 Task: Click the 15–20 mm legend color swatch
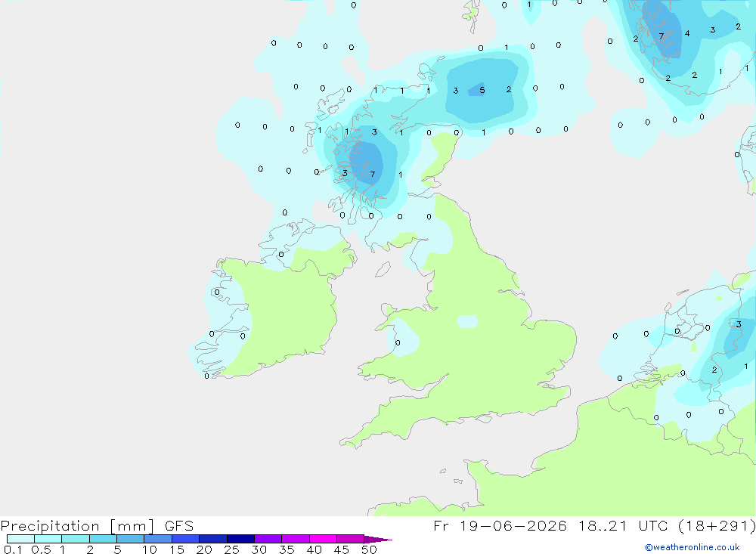186,539
